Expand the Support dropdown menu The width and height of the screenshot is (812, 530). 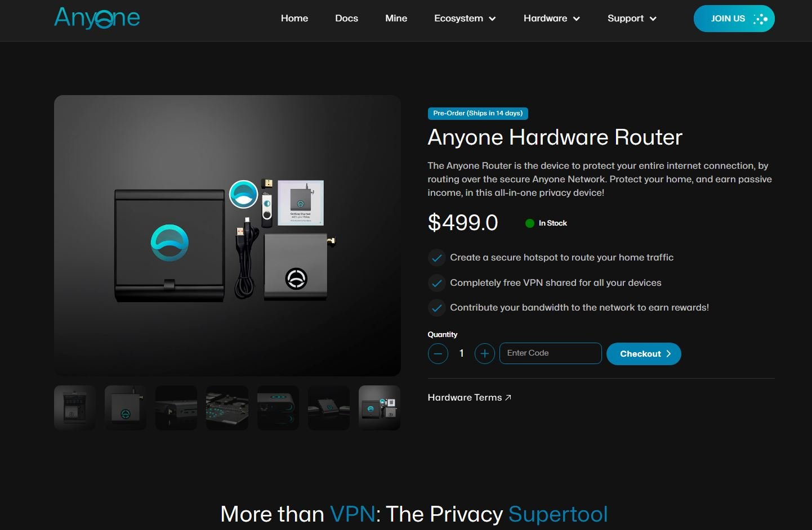[x=632, y=19]
